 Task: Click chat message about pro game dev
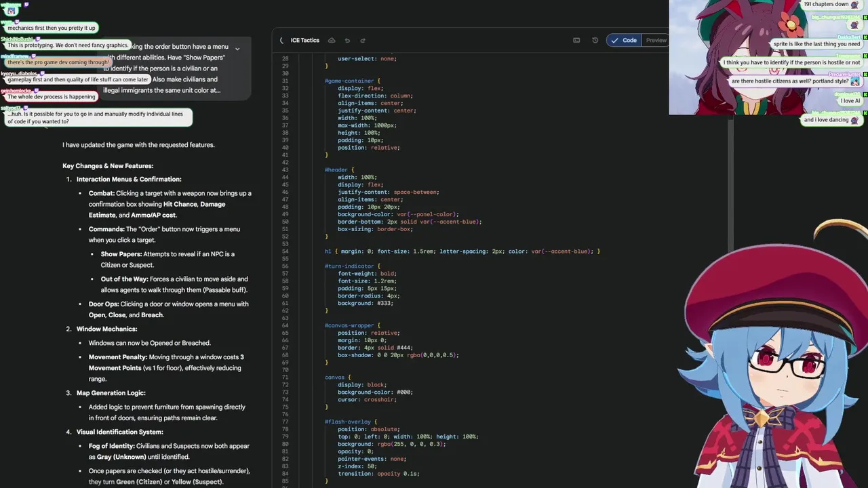[x=58, y=62]
